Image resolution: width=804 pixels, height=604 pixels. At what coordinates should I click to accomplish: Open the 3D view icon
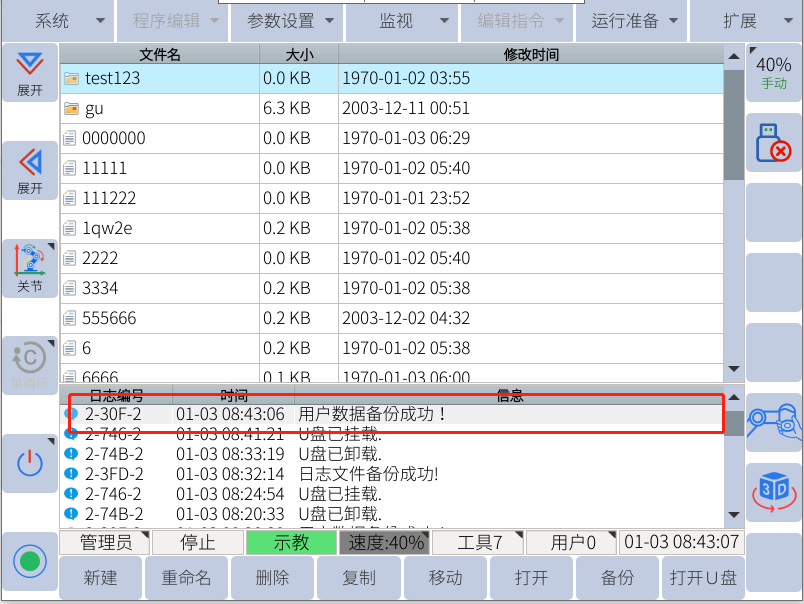click(x=773, y=492)
